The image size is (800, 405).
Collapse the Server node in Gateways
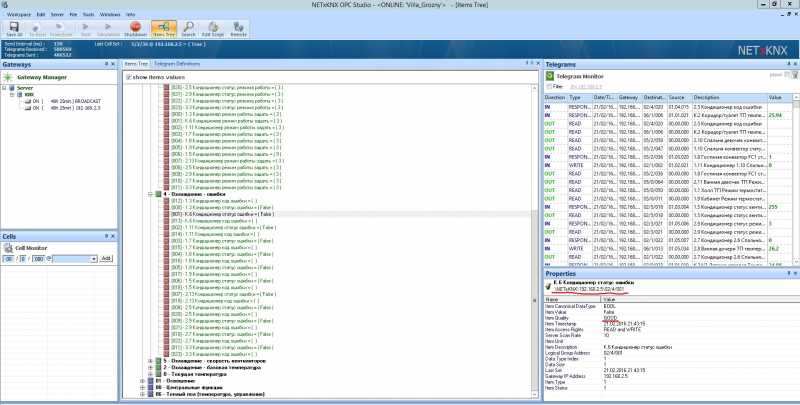click(5, 88)
